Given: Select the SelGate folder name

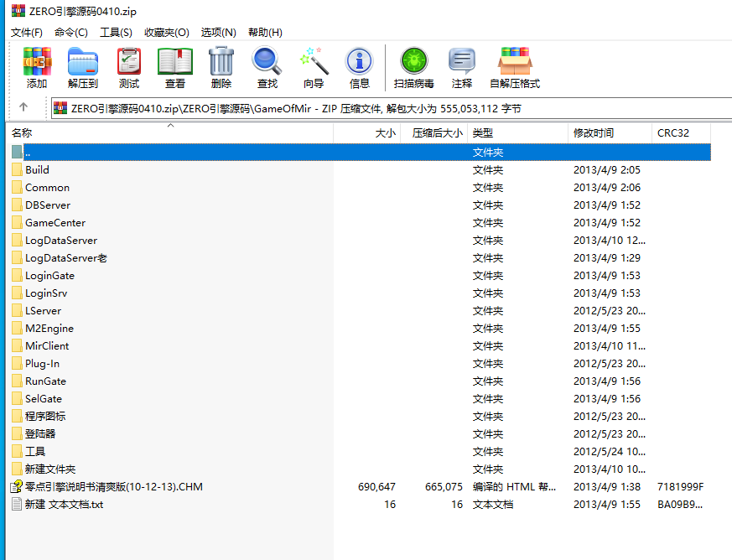Looking at the screenshot, I should [44, 398].
